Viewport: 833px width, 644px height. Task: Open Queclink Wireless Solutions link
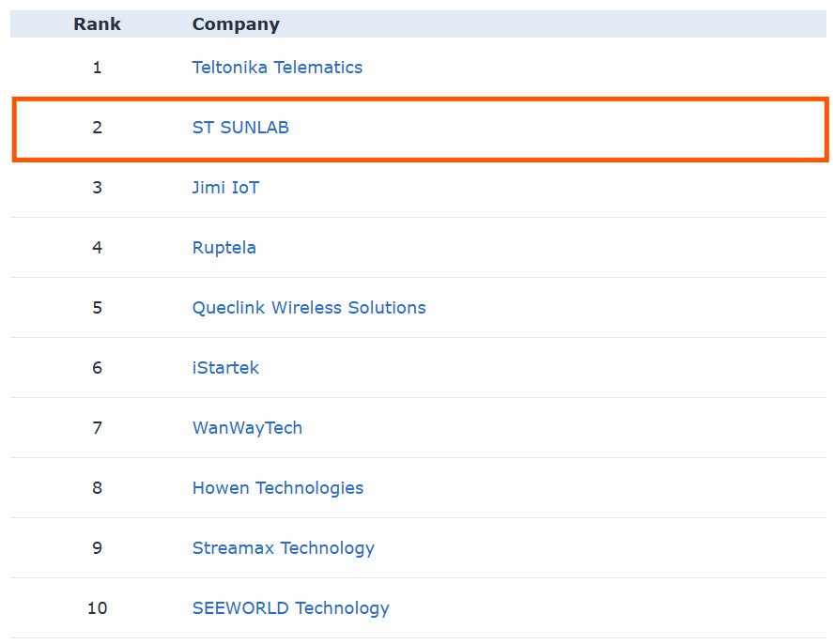tap(309, 308)
